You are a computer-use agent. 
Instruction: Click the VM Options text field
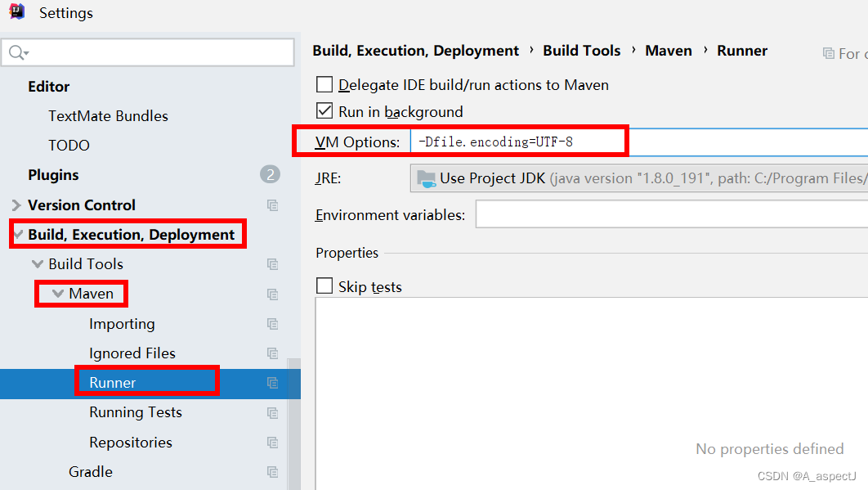[x=639, y=142]
